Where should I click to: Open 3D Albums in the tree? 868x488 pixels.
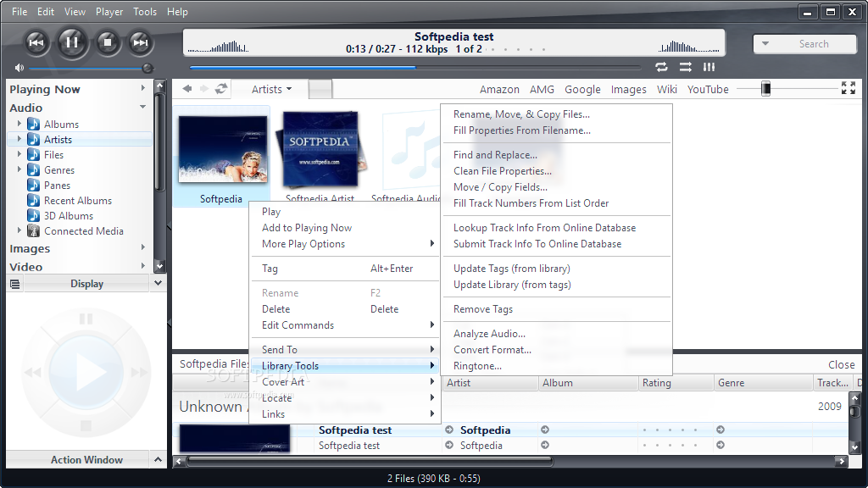[x=69, y=216]
